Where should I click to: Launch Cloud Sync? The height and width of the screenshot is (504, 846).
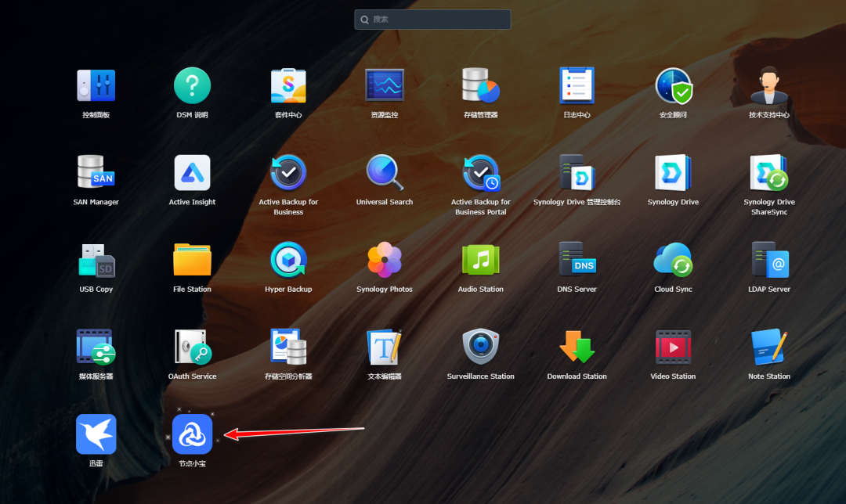click(x=673, y=260)
